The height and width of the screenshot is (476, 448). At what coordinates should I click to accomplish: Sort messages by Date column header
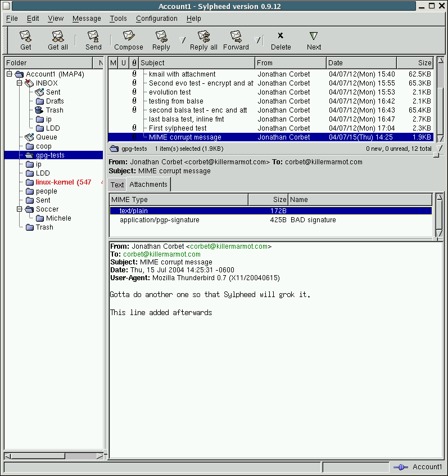[361, 63]
